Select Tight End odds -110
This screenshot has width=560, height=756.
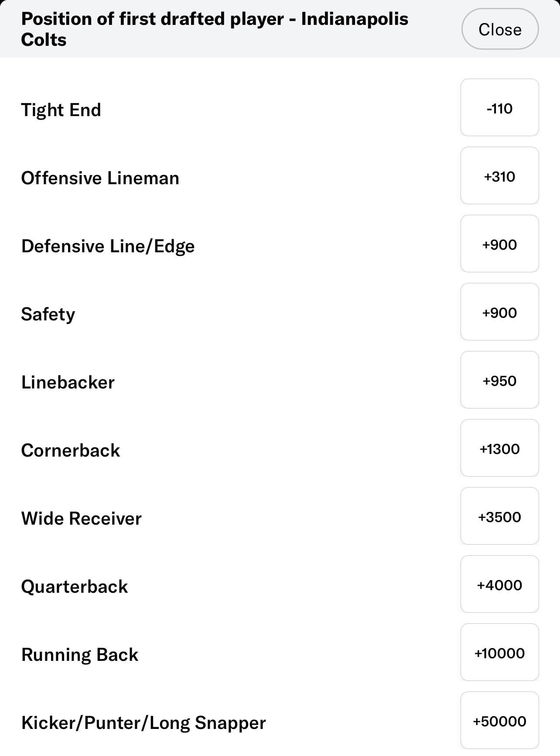499,108
